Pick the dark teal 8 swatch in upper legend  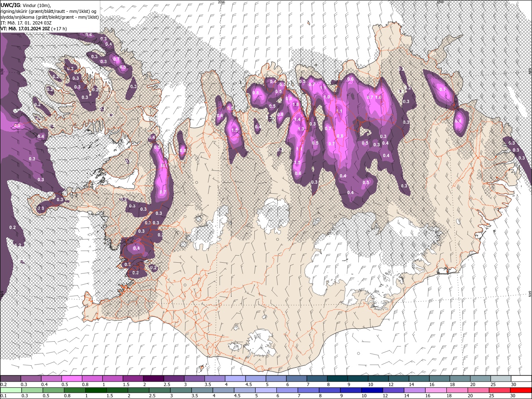pos(337,379)
